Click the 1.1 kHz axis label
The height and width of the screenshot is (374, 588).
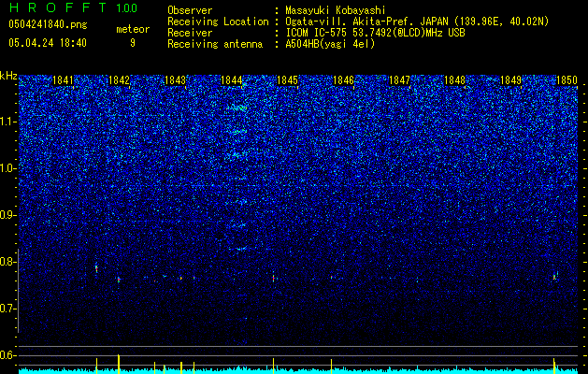click(x=8, y=122)
